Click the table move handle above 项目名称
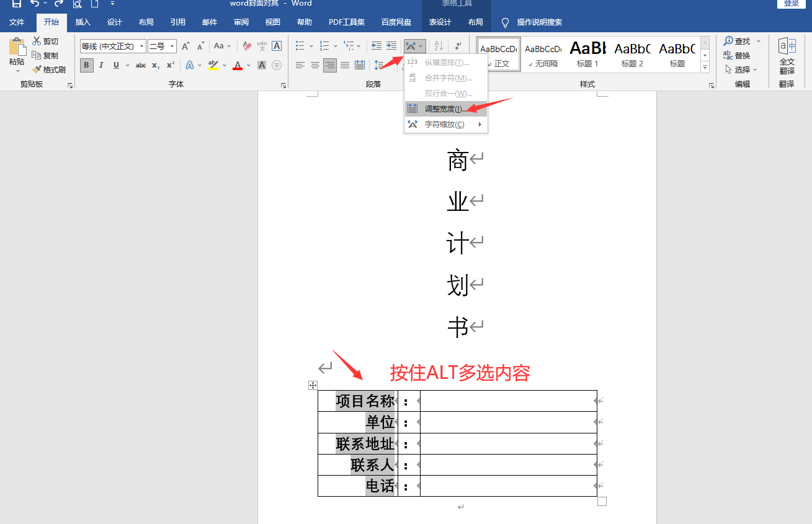 (x=313, y=385)
